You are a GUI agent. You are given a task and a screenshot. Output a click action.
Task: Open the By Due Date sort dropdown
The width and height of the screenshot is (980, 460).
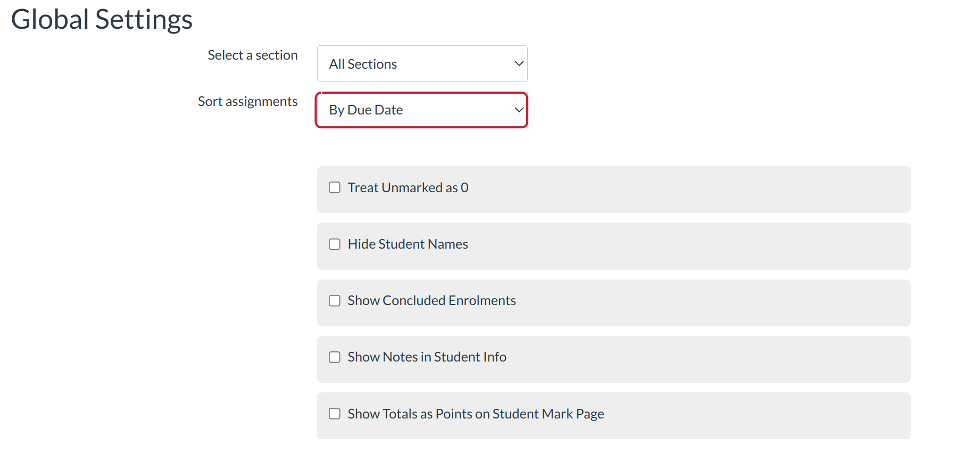415,110
